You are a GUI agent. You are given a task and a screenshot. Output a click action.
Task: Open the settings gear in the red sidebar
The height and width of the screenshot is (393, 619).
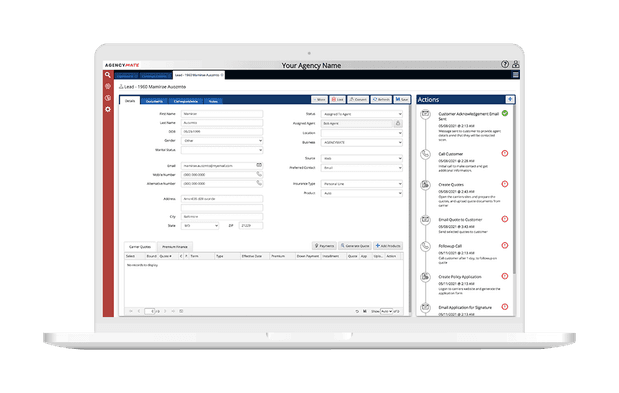pyautogui.click(x=108, y=109)
